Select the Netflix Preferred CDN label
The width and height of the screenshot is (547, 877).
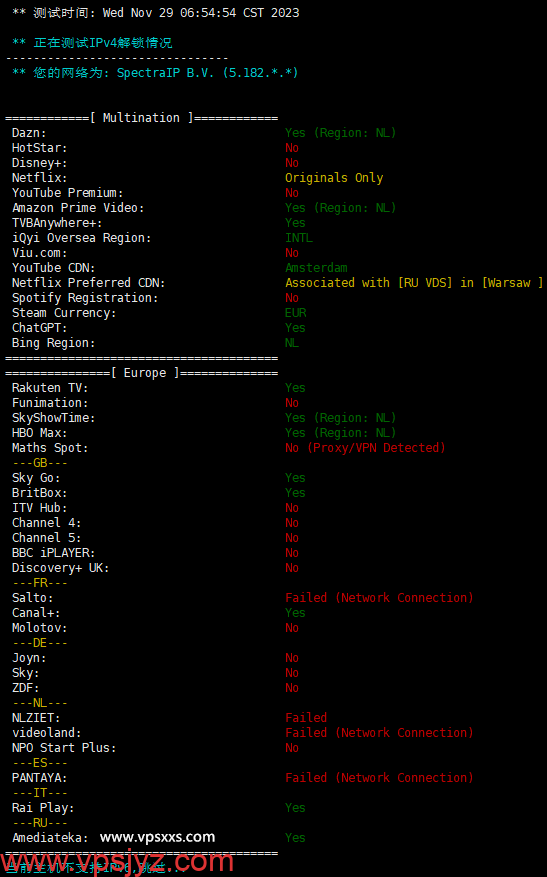[x=88, y=283]
